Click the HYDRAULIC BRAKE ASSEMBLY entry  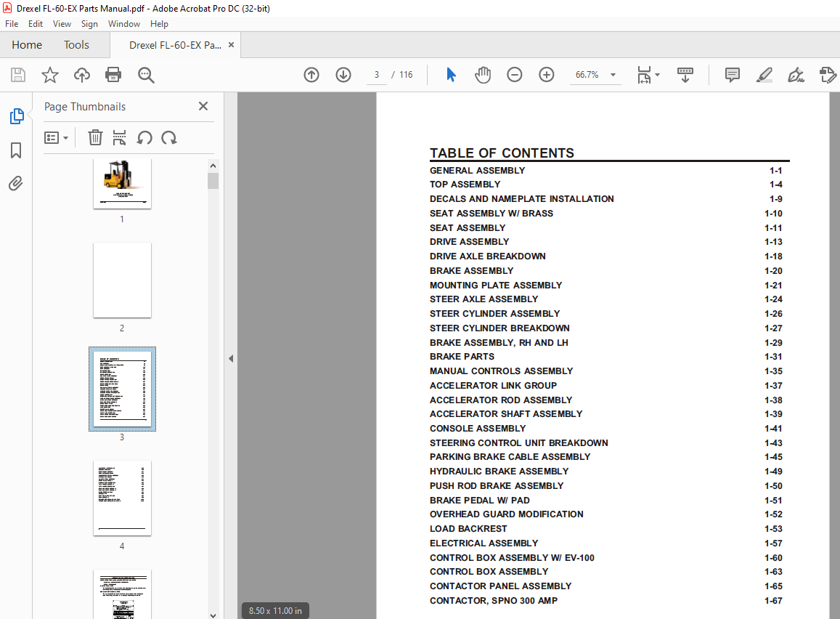click(499, 471)
